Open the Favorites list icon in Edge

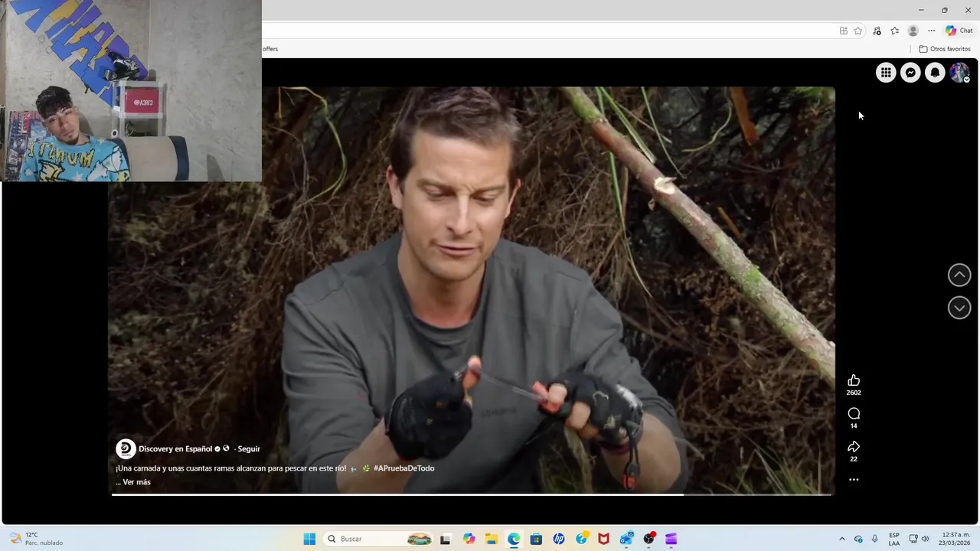pos(894,31)
